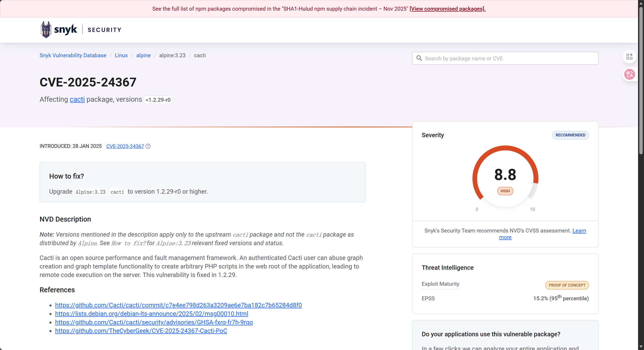Click the grid apps floating icon

pyautogui.click(x=629, y=56)
